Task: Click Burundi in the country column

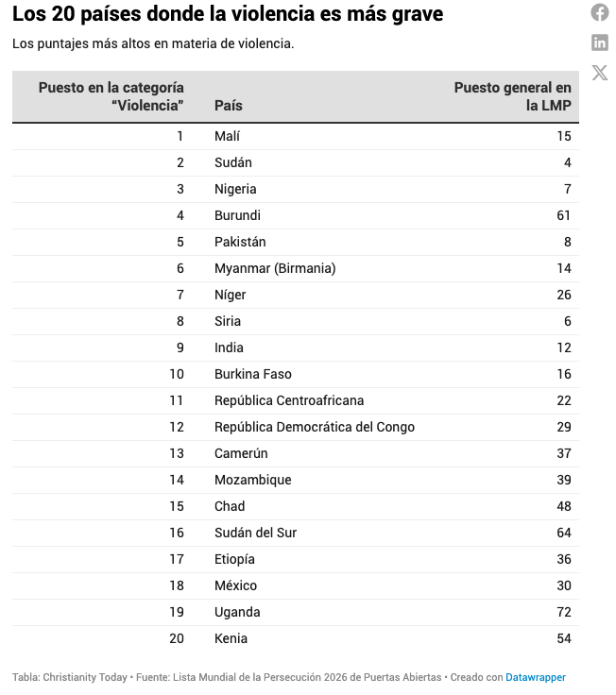Action: pyautogui.click(x=237, y=215)
